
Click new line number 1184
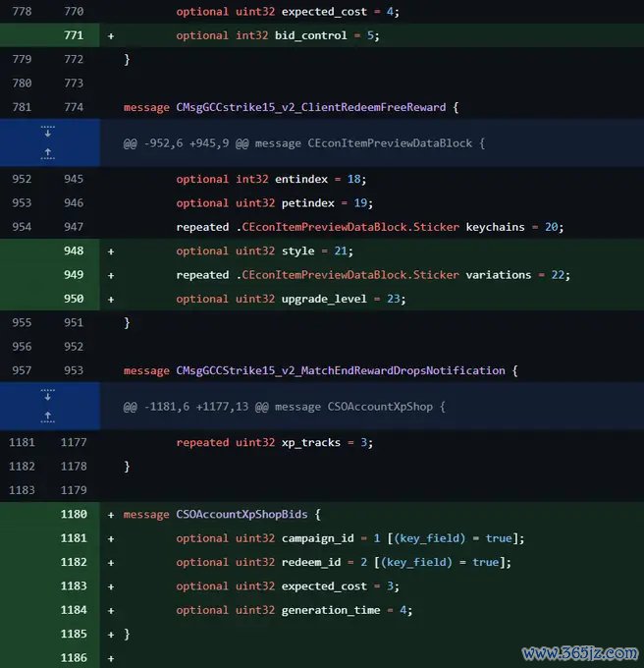[x=74, y=610]
